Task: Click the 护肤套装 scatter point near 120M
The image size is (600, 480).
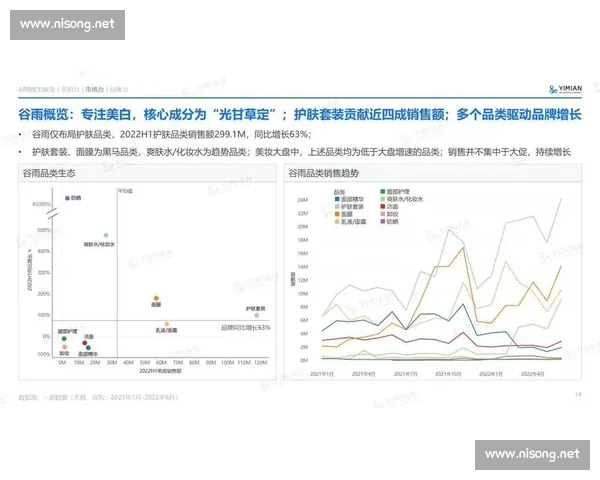Action: [x=257, y=315]
